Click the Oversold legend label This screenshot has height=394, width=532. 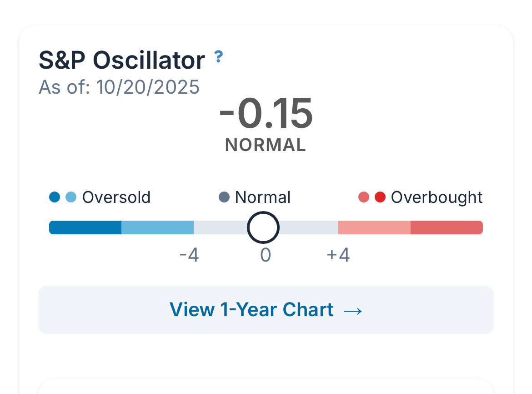tap(116, 197)
